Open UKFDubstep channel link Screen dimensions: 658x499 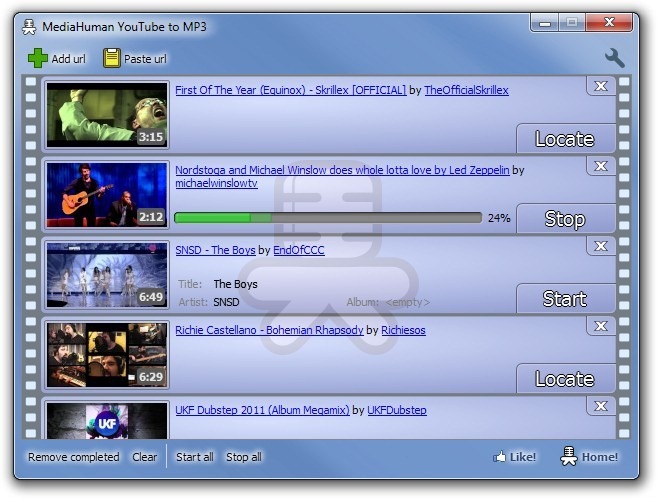(x=397, y=410)
